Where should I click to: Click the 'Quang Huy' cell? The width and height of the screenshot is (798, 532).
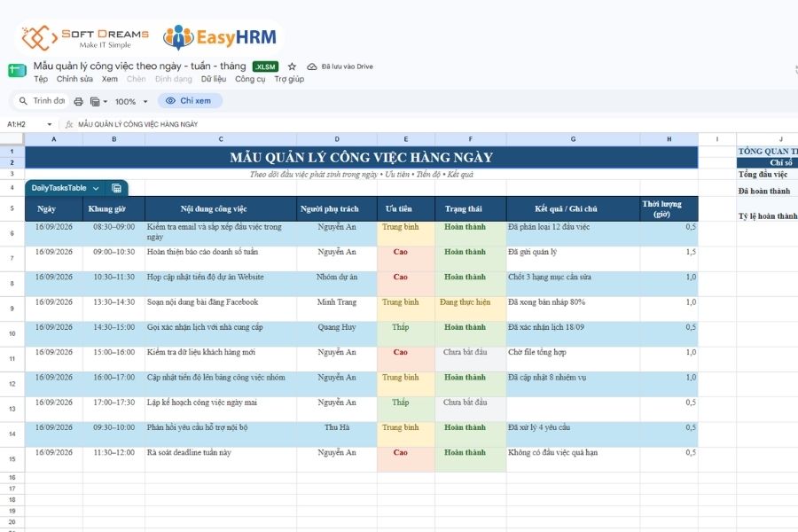coord(337,333)
